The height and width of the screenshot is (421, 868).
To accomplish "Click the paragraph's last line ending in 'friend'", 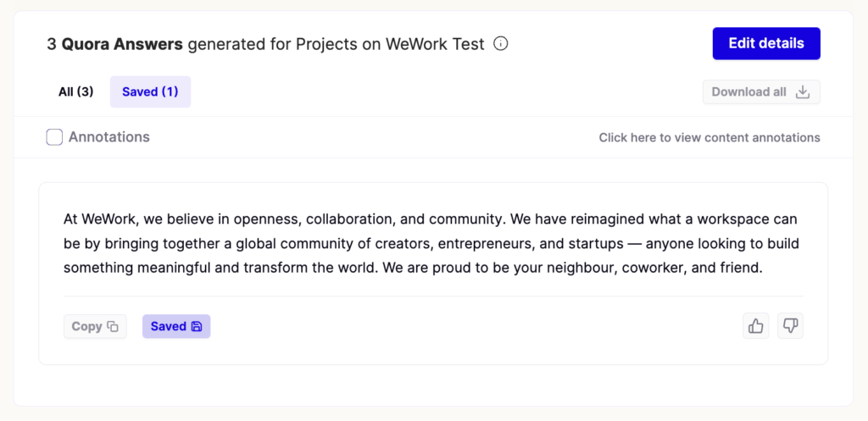I will (x=414, y=269).
